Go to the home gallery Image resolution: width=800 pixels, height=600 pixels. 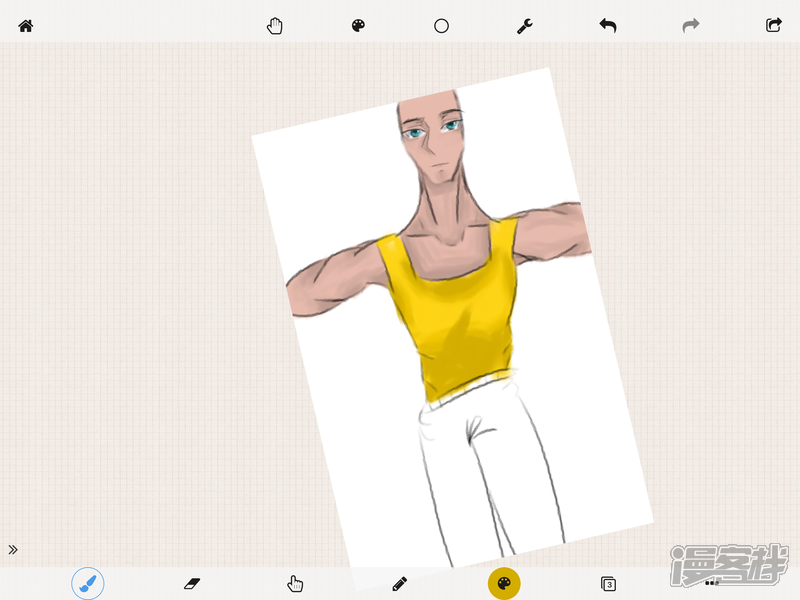click(x=26, y=26)
